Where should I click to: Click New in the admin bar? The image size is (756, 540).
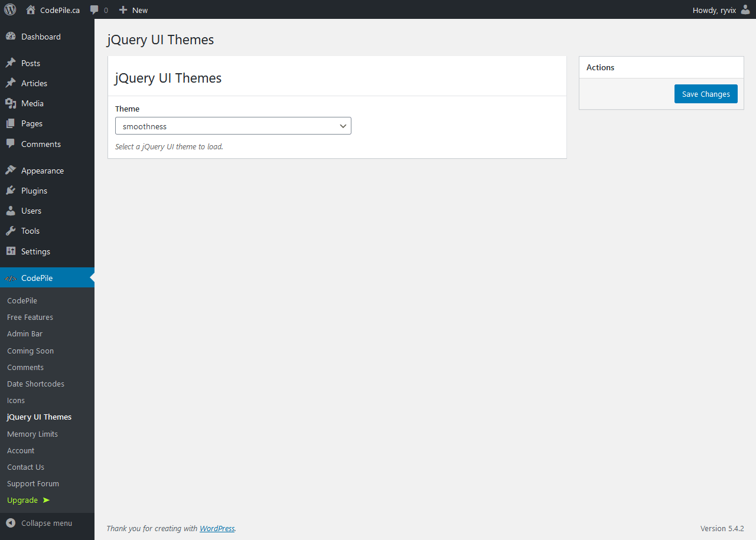pyautogui.click(x=140, y=10)
